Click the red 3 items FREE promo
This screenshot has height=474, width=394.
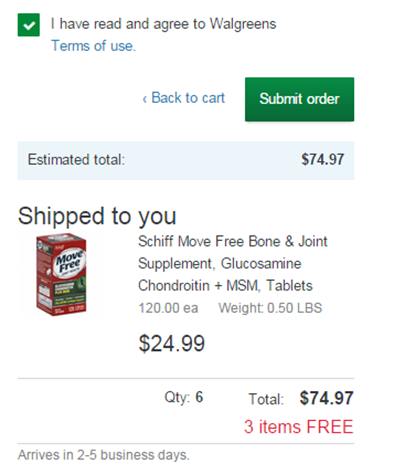298,427
